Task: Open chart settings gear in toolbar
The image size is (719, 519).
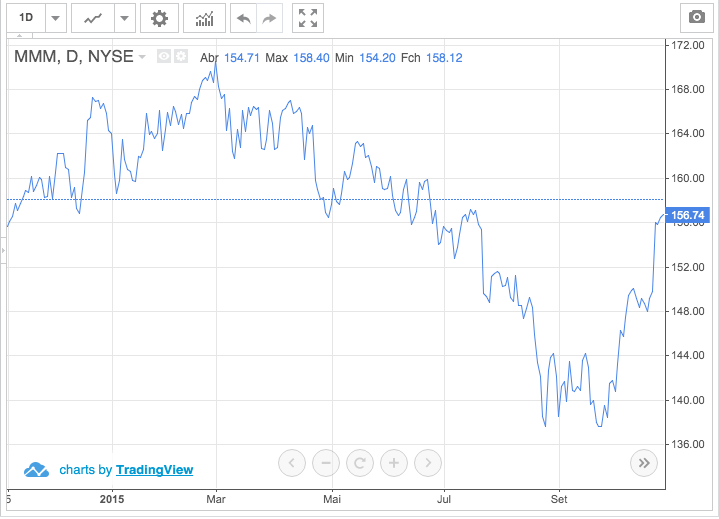Action: coord(159,18)
